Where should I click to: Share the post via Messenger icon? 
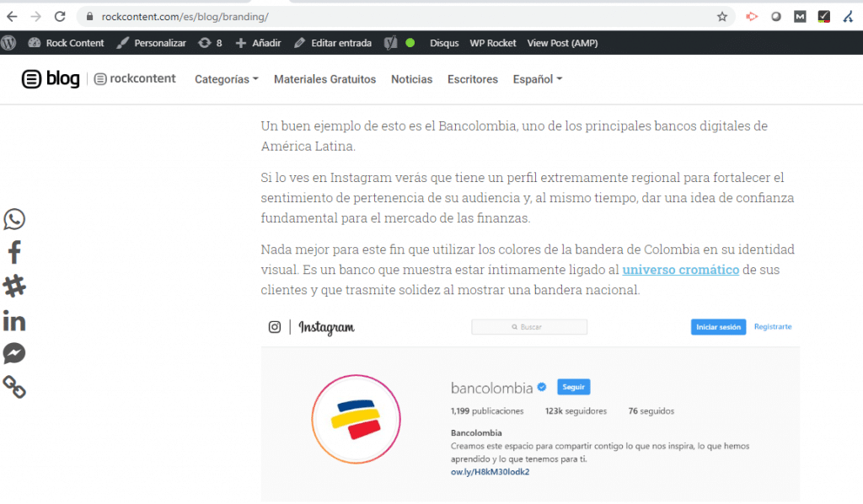pyautogui.click(x=14, y=353)
